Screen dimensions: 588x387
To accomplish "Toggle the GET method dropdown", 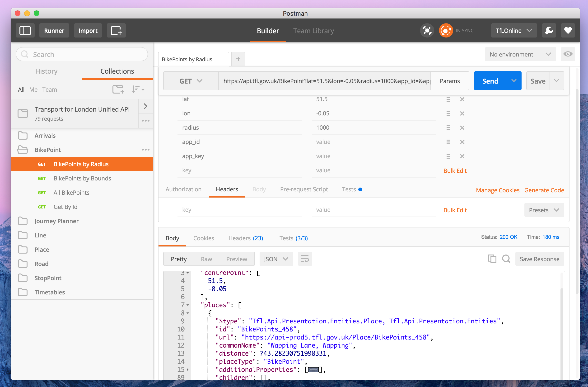I will coord(190,81).
